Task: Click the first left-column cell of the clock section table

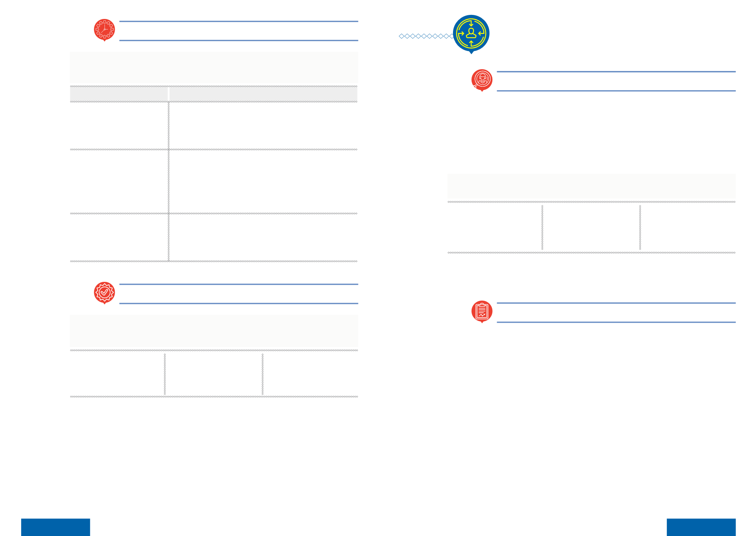Action: pos(119,126)
